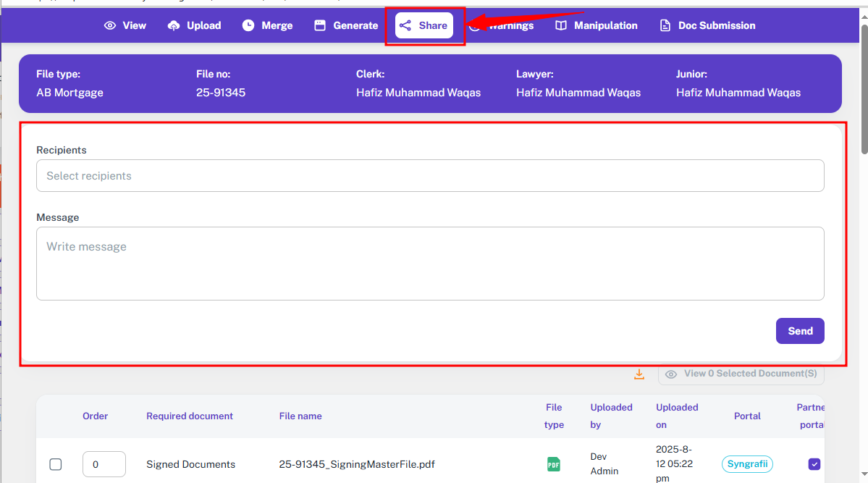Click the Share network icon
The width and height of the screenshot is (868, 483).
coord(405,25)
